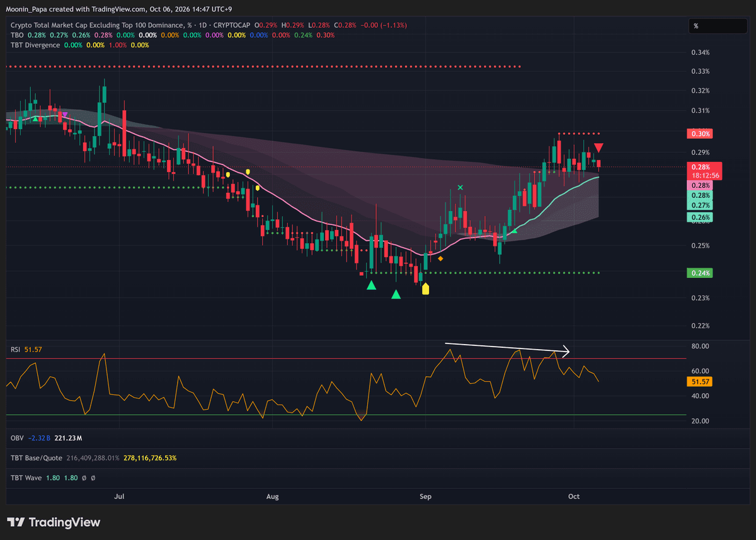Click the TBO indicator legend label

click(17, 35)
